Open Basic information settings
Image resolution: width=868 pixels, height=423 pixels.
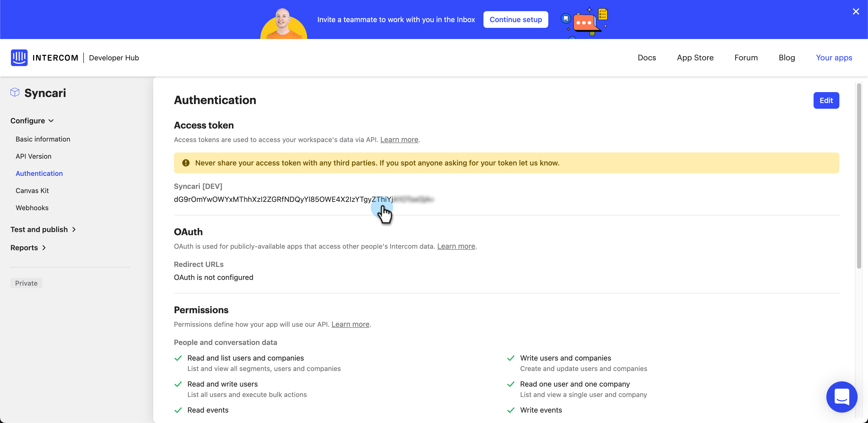[x=43, y=139]
